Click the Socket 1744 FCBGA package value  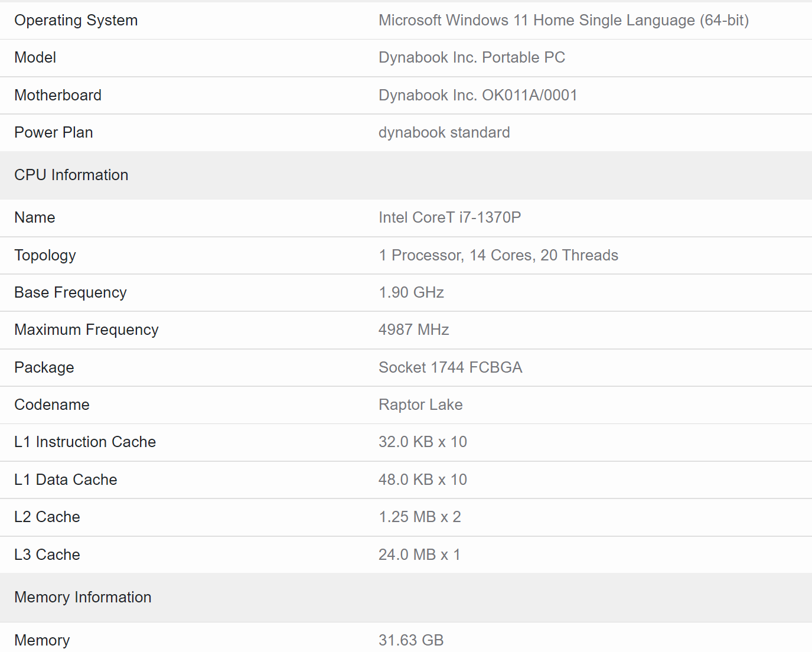[x=450, y=367]
